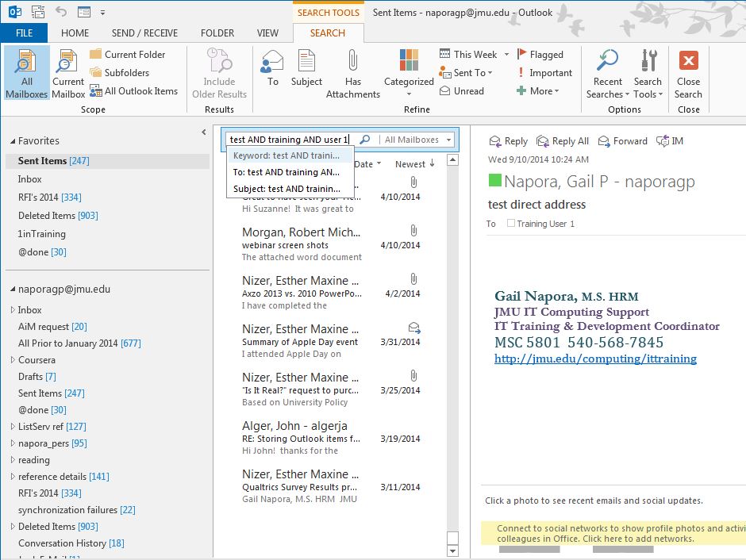Image resolution: width=746 pixels, height=560 pixels.
Task: Choose Subject: search suggestion
Action: pos(290,189)
